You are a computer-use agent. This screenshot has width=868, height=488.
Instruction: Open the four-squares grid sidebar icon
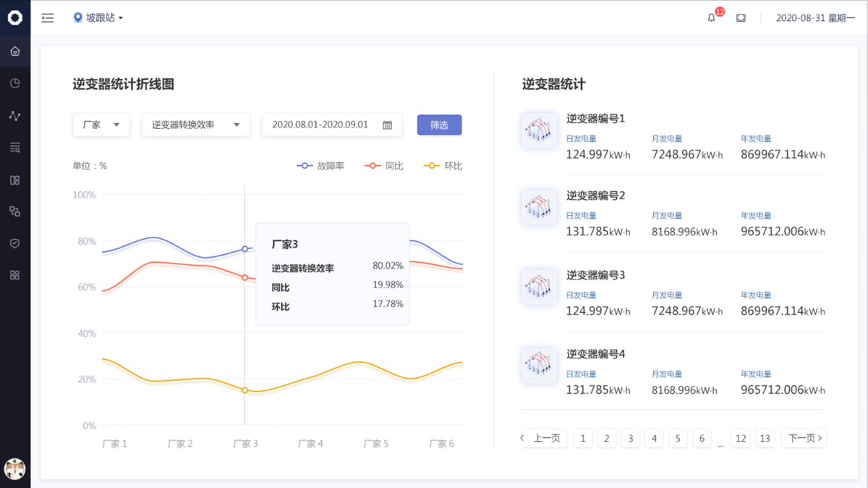[15, 275]
